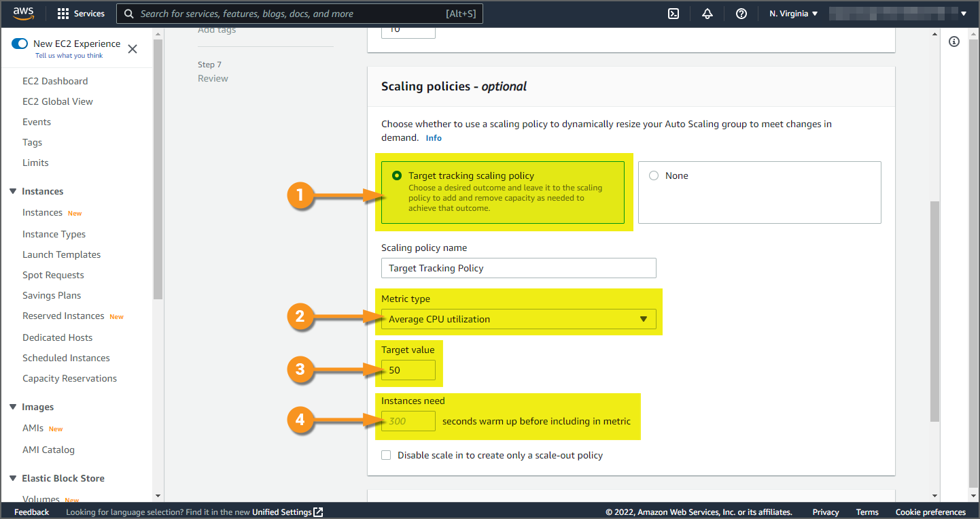The height and width of the screenshot is (519, 980).
Task: Open the info panel icon on right
Action: pyautogui.click(x=954, y=42)
